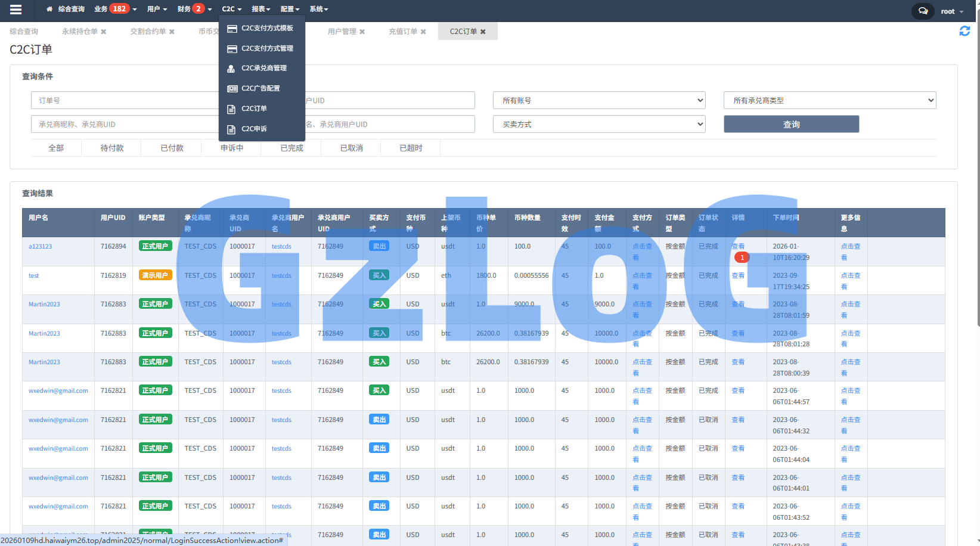Open the chat messages bubble icon
The width and height of the screenshot is (980, 546).
tap(923, 11)
